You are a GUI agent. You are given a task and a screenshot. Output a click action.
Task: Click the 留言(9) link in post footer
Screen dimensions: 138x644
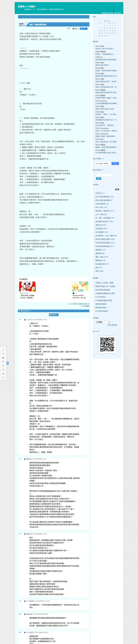tap(87, 304)
